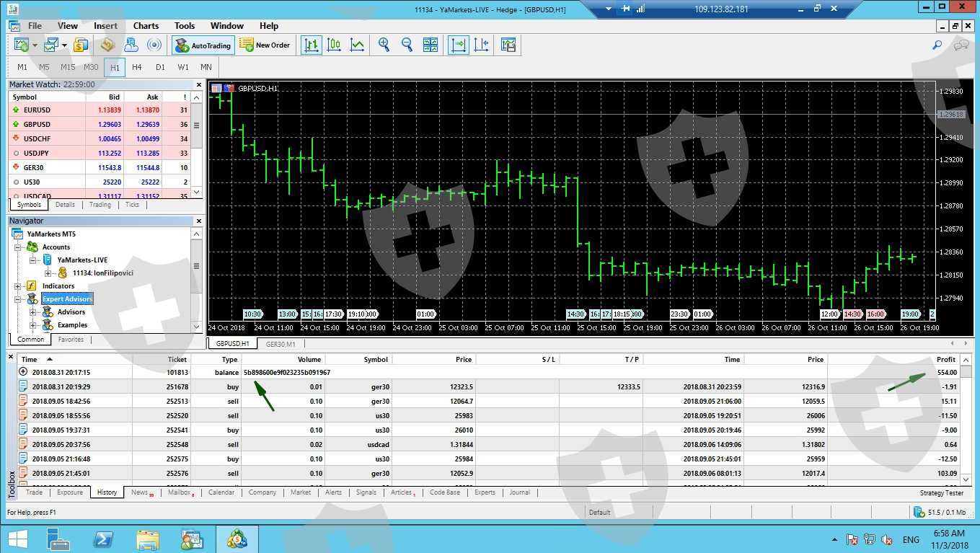The width and height of the screenshot is (980, 553).
Task: Select the H4 timeframe
Action: [137, 67]
